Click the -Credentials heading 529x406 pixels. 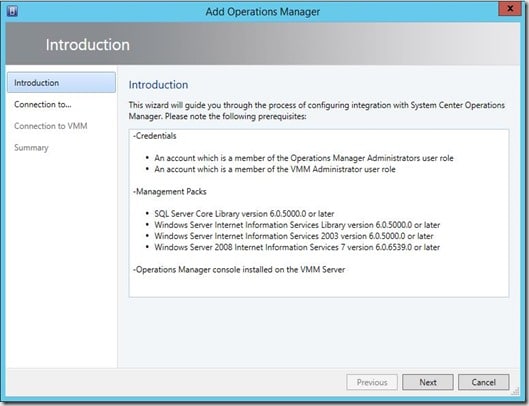coord(155,136)
